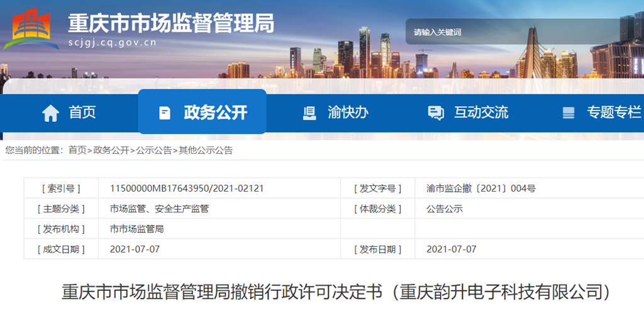Click the 市场监管、安全生产监管 topic cell
This screenshot has width=644, height=311.
pos(159,209)
